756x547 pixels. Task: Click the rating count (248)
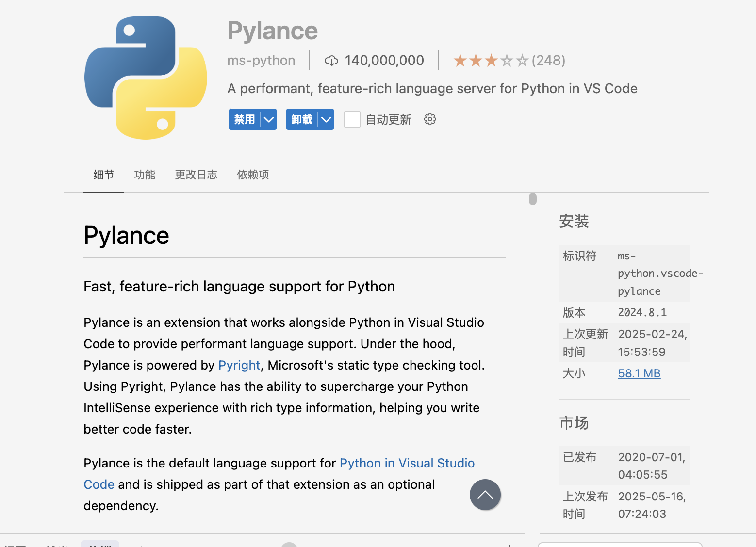point(548,61)
